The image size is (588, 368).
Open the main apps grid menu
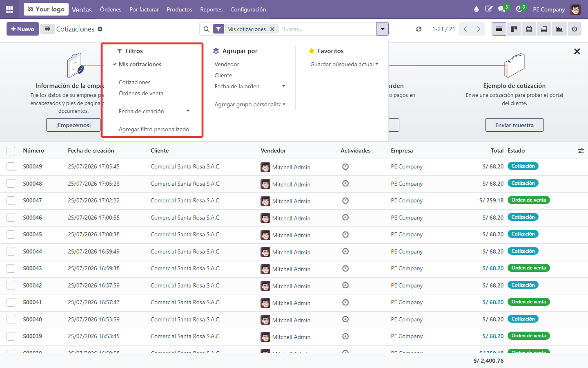9,9
